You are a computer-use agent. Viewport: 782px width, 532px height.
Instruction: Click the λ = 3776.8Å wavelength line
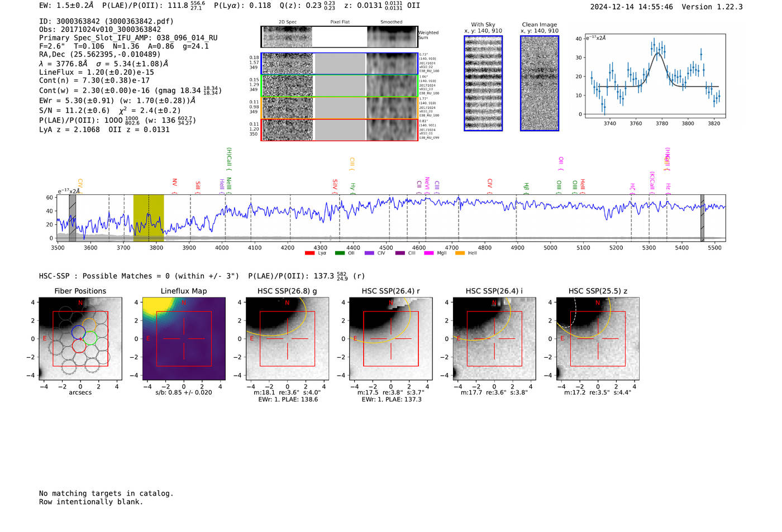click(x=103, y=64)
